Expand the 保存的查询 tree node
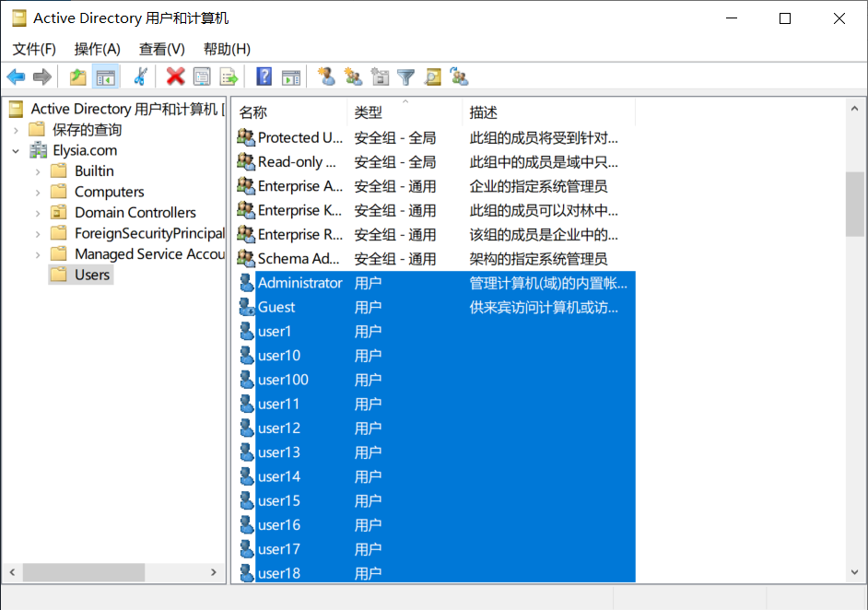 coord(16,130)
